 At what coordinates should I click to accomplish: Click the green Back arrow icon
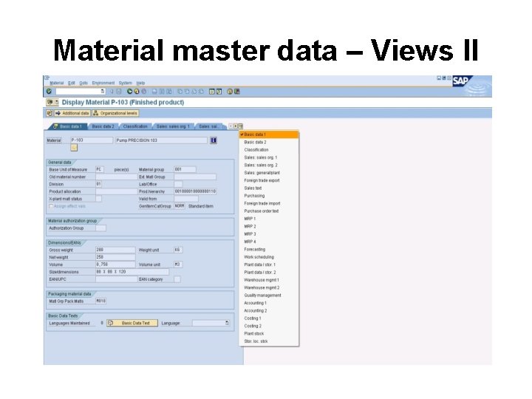tap(129, 92)
